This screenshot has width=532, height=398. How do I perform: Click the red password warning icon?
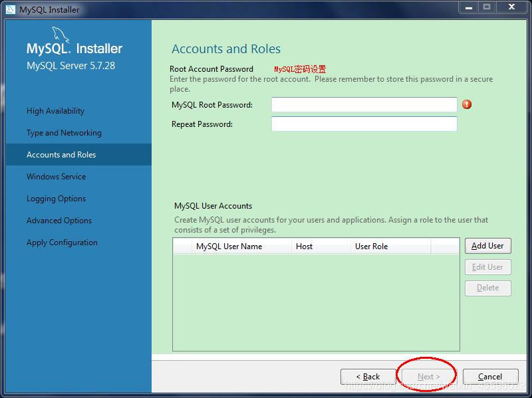[x=467, y=104]
